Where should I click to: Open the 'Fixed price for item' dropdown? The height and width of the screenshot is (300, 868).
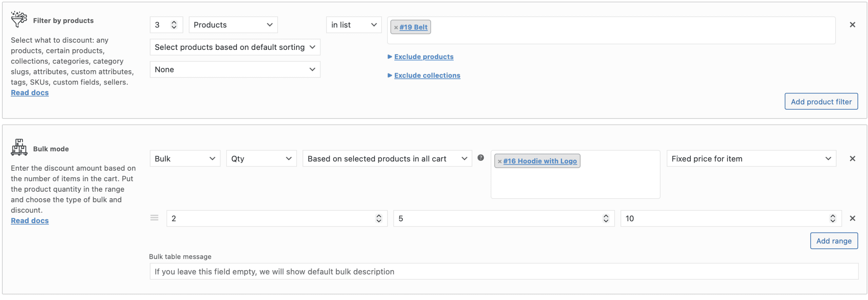[x=751, y=158]
